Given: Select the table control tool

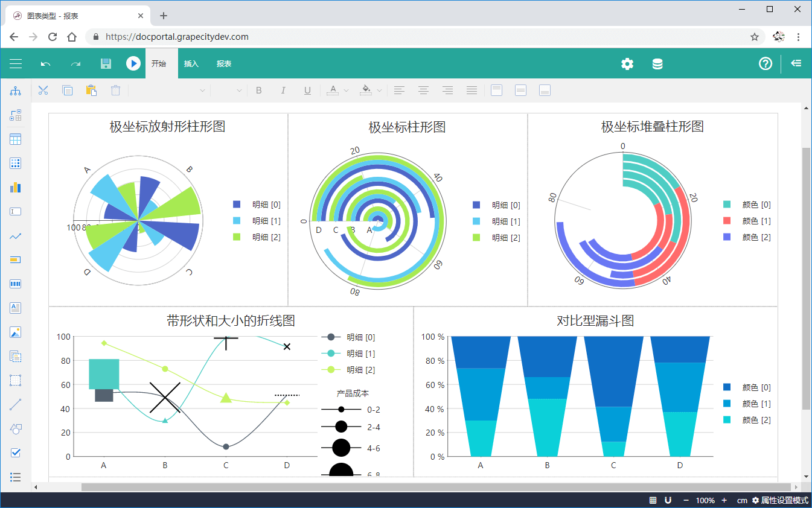Looking at the screenshot, I should pyautogui.click(x=16, y=139).
